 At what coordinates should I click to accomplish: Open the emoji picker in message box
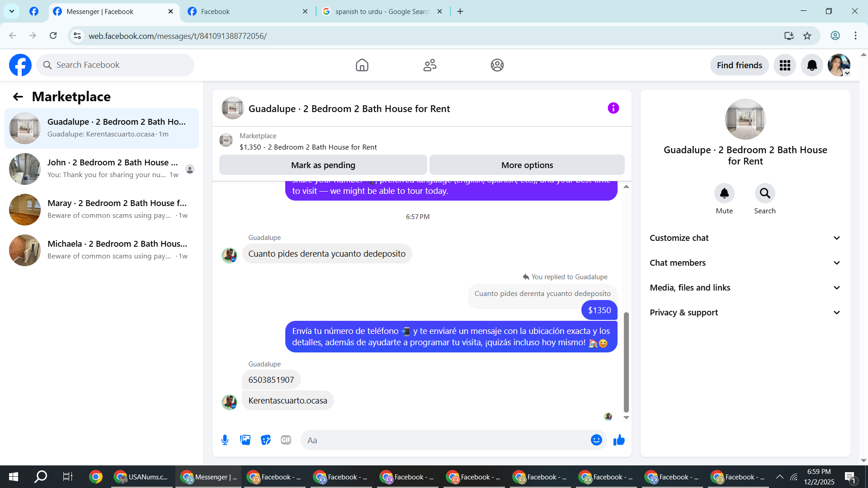point(596,440)
